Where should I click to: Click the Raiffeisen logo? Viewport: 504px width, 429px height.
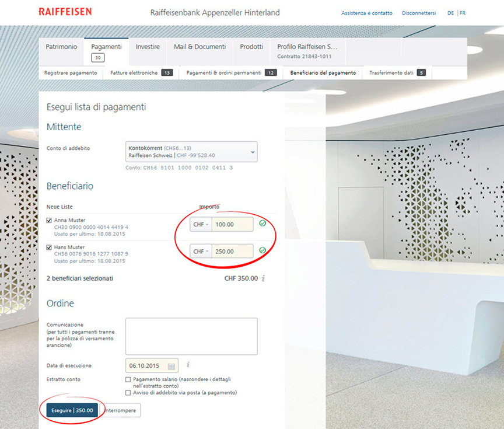click(65, 12)
